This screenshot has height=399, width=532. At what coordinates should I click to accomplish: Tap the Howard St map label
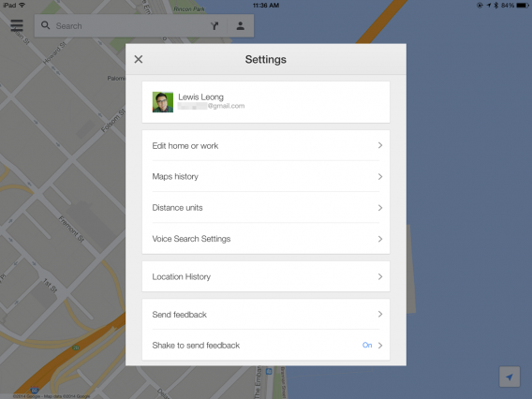point(54,53)
